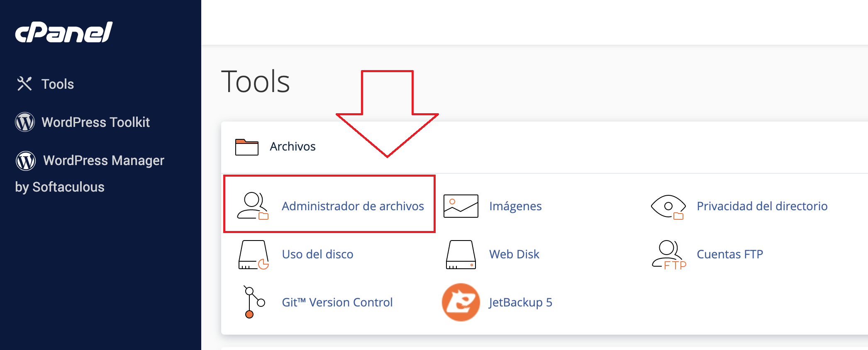This screenshot has width=868, height=350.
Task: Click the Imágenes picture icon
Action: pos(461,206)
